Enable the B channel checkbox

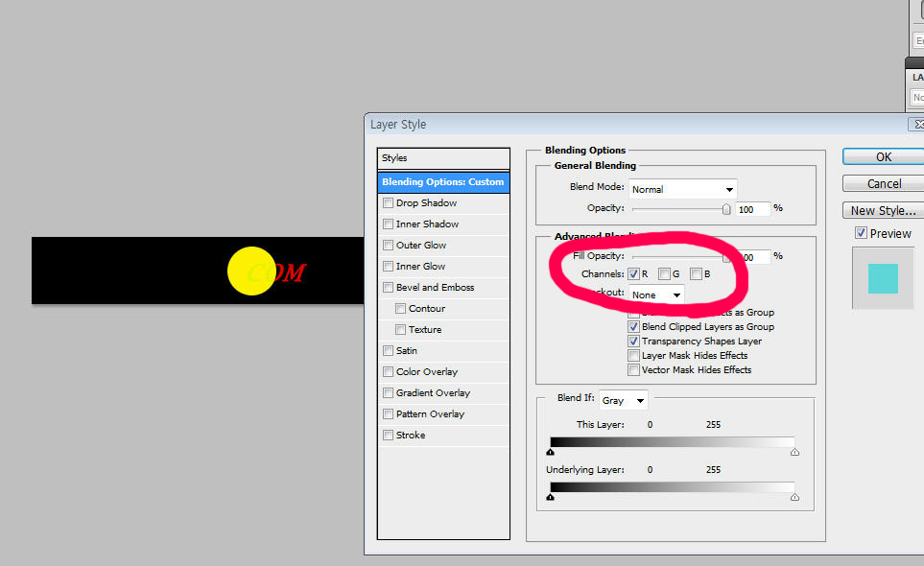[x=696, y=274]
